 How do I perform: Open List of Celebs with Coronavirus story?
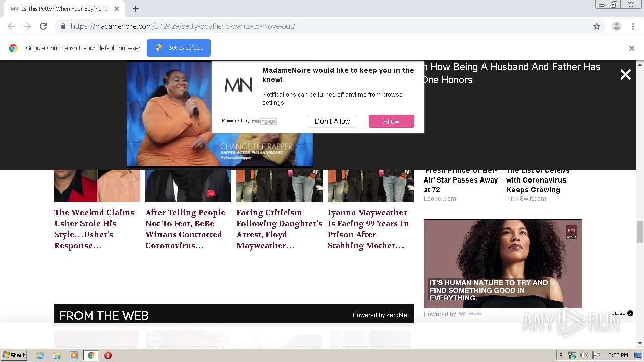(538, 180)
